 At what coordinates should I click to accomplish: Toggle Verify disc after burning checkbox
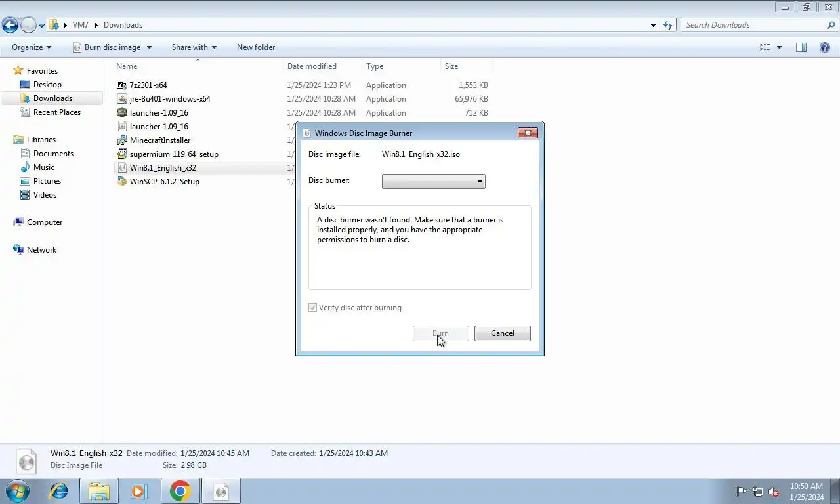[x=313, y=308]
